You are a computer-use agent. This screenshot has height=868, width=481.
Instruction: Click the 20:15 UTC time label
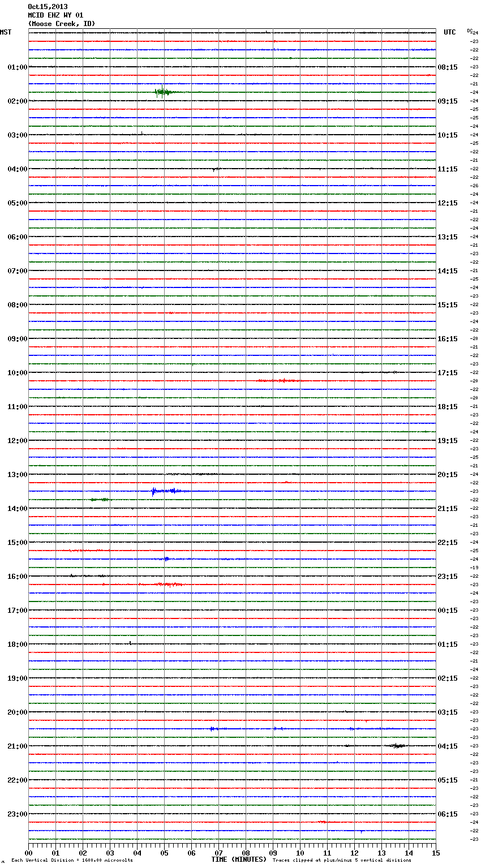pos(448,475)
